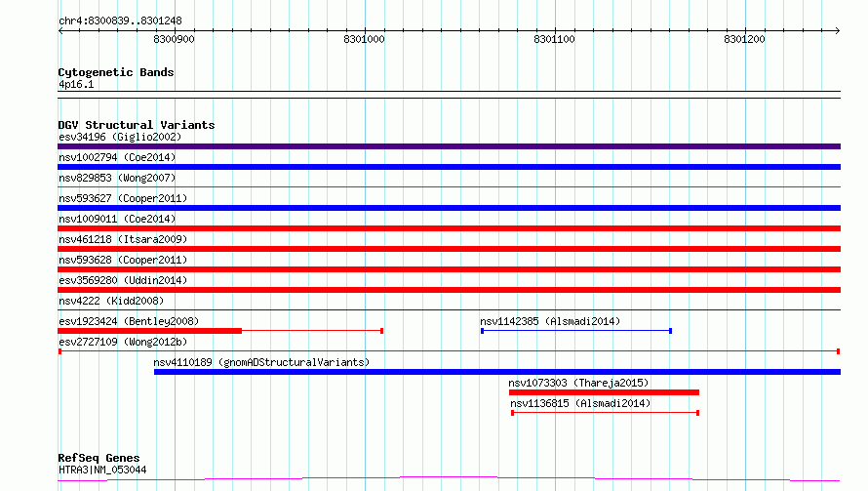
Task: Click label esv3569280 (Uddin2014)
Action: coord(123,280)
